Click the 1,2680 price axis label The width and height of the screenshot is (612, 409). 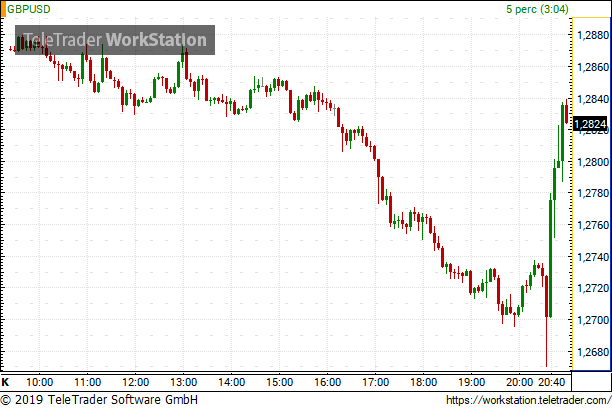pos(593,352)
